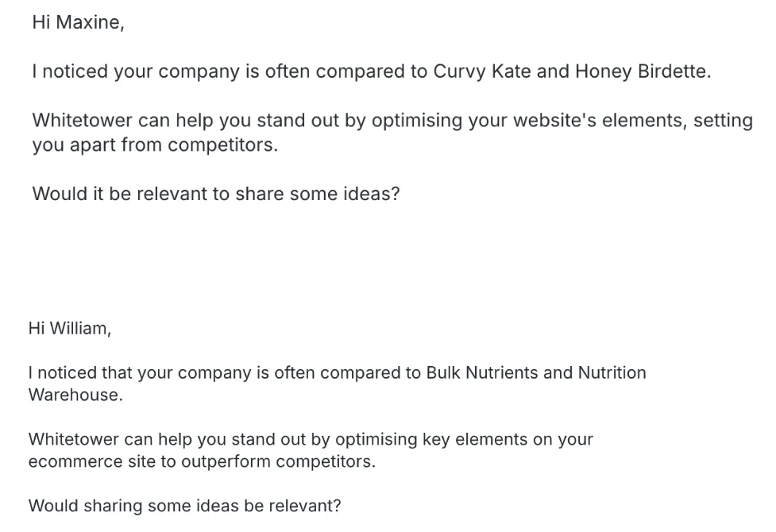Click the word "Warehouse."

[x=75, y=395]
